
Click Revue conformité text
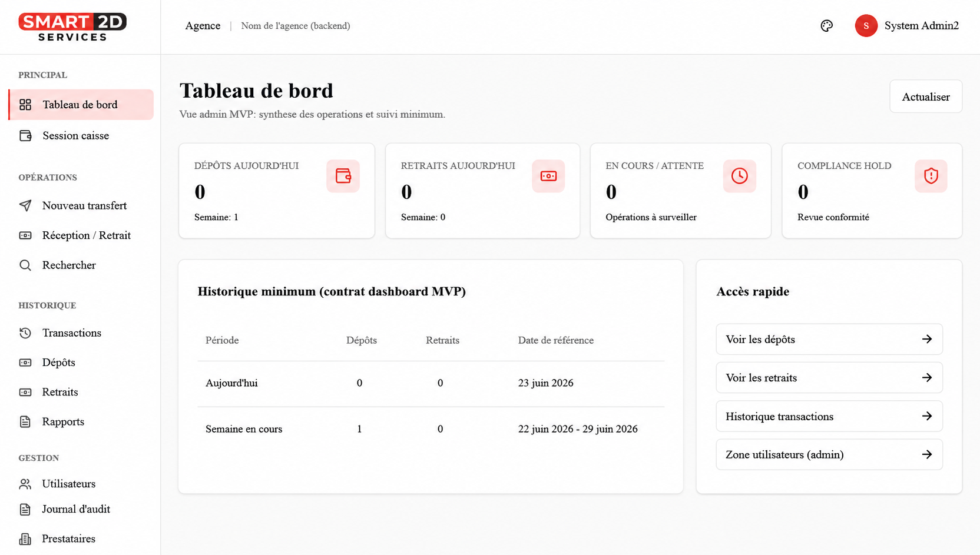tap(833, 217)
